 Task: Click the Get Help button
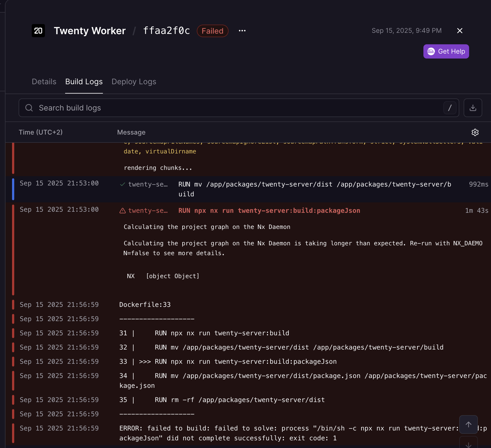point(446,51)
